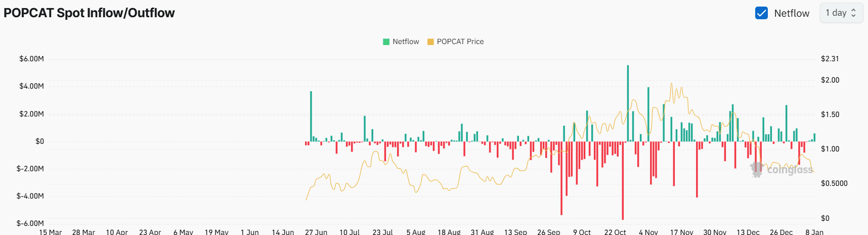Click the 30 Nov date label
Viewport: 868px width, 235px height.
715,231
